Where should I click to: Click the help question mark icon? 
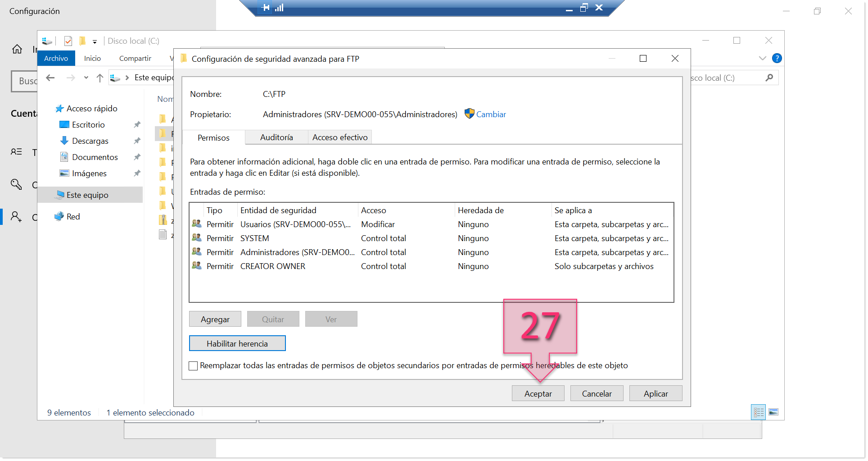[x=777, y=58]
